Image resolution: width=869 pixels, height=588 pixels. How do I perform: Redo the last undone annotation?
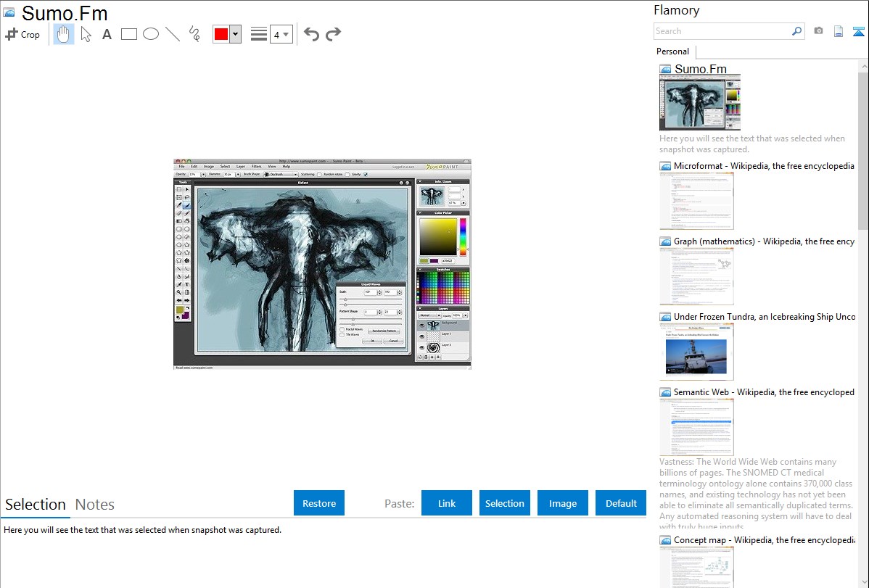click(333, 34)
